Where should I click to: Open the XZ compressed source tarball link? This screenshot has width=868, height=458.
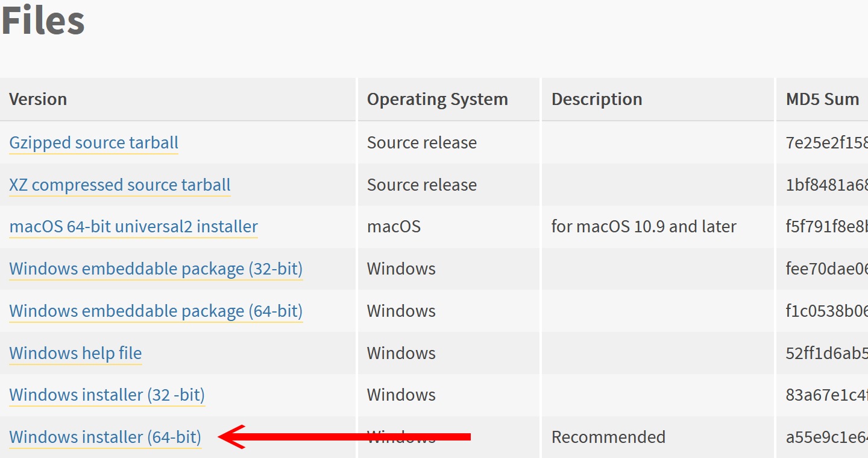119,185
